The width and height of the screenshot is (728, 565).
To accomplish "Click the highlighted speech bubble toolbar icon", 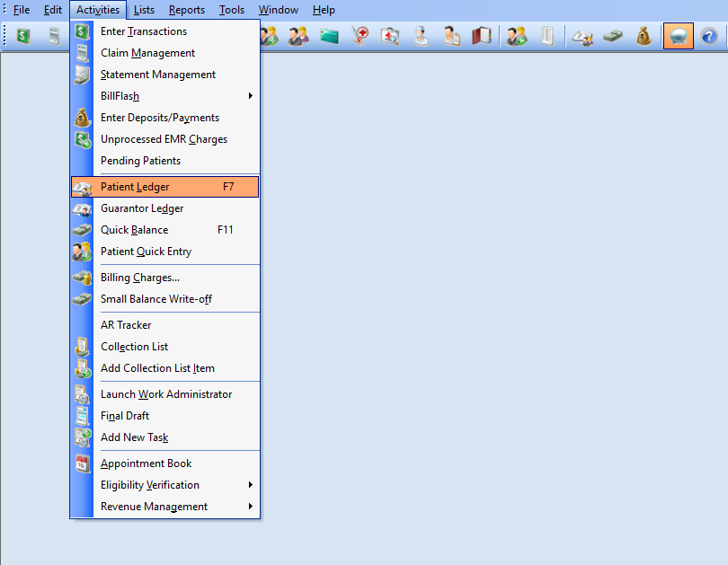I will coord(678,36).
